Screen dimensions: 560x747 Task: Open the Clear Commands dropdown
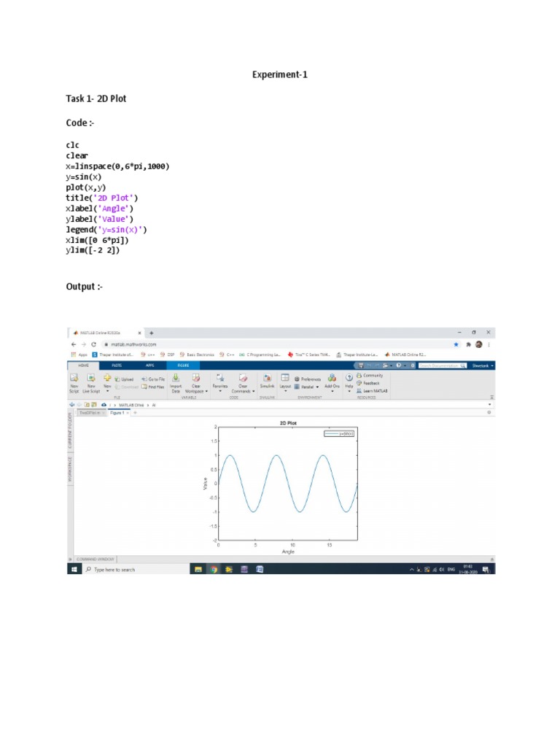[243, 383]
